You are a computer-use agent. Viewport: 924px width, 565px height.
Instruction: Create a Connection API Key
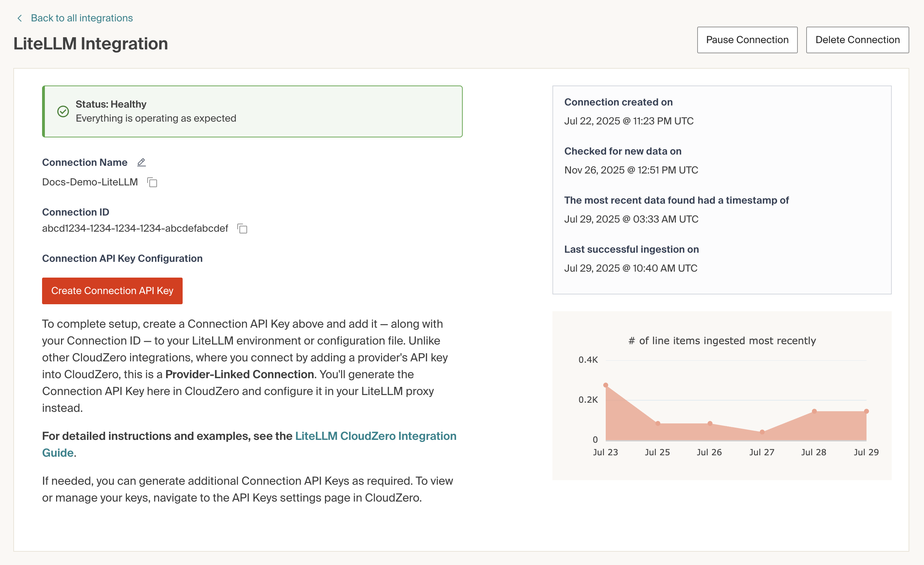(112, 291)
